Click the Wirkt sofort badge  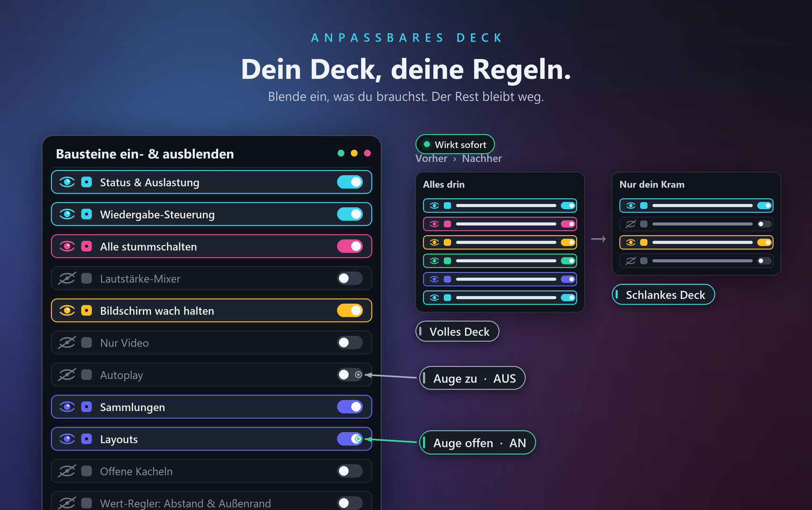455,144
